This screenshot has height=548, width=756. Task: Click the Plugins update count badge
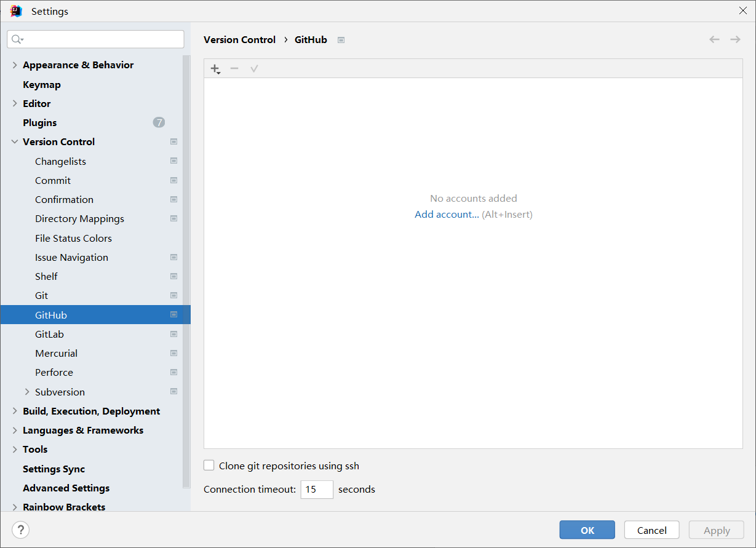pos(159,122)
